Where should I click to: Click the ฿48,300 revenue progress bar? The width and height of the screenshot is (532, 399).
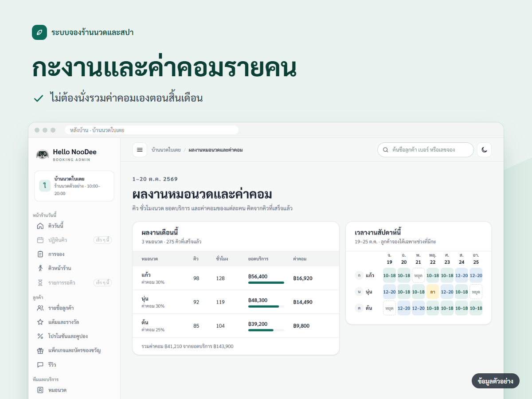266,306
